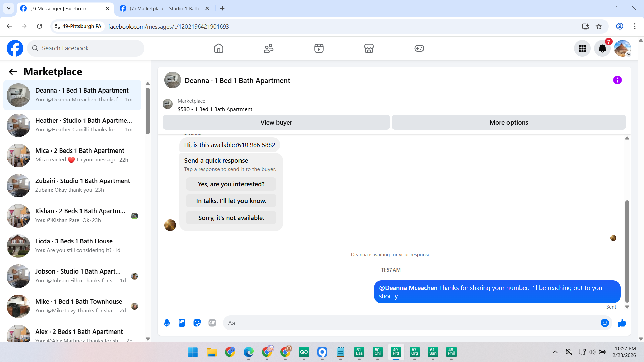This screenshot has width=644, height=362.
Task: Send quick reply 'Sorry, it's not available.'
Action: 231,218
